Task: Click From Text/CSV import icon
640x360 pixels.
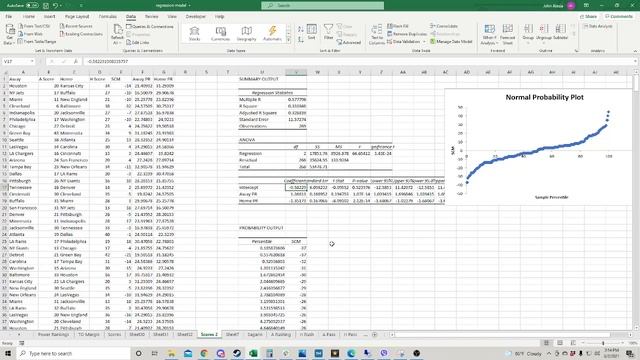Action: click(34, 26)
